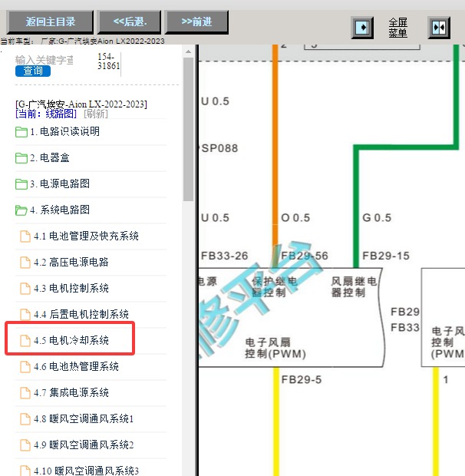Click document icon beside 4.6 电池热管理系统

click(x=25, y=367)
